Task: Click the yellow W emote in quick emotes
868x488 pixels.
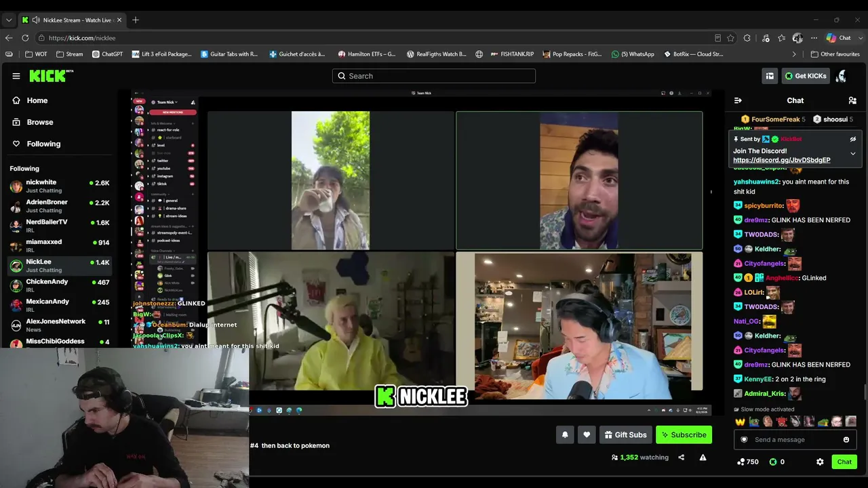Action: tap(740, 422)
